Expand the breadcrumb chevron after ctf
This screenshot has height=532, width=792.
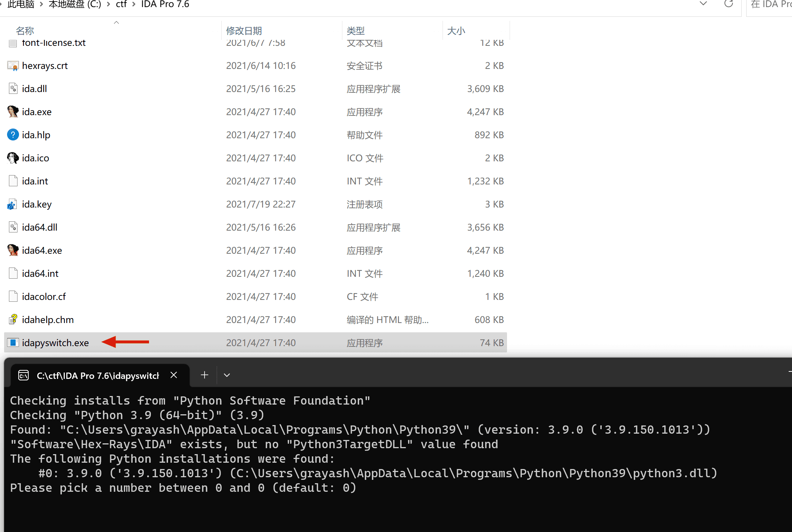pyautogui.click(x=133, y=4)
